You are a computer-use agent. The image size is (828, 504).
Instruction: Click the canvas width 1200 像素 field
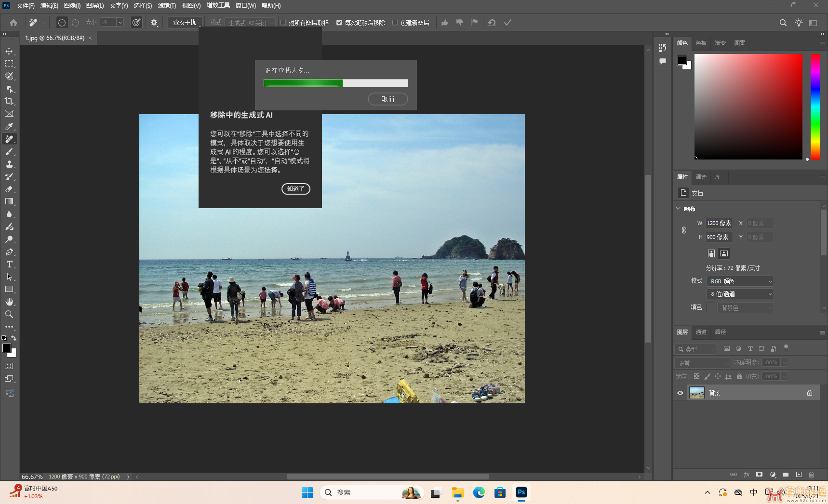pyautogui.click(x=719, y=223)
